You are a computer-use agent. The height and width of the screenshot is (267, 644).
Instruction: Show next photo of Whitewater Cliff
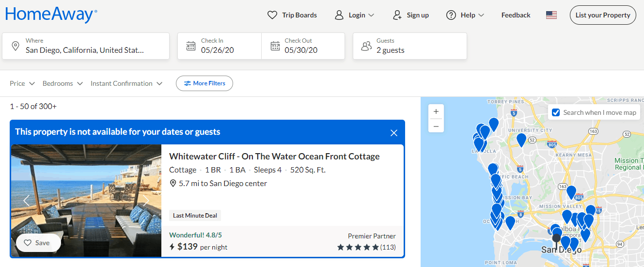[x=146, y=200]
